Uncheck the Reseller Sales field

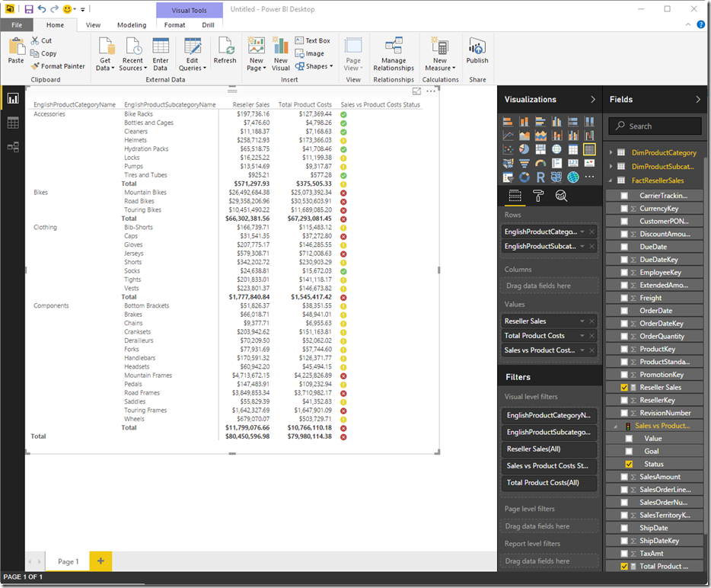[x=624, y=388]
